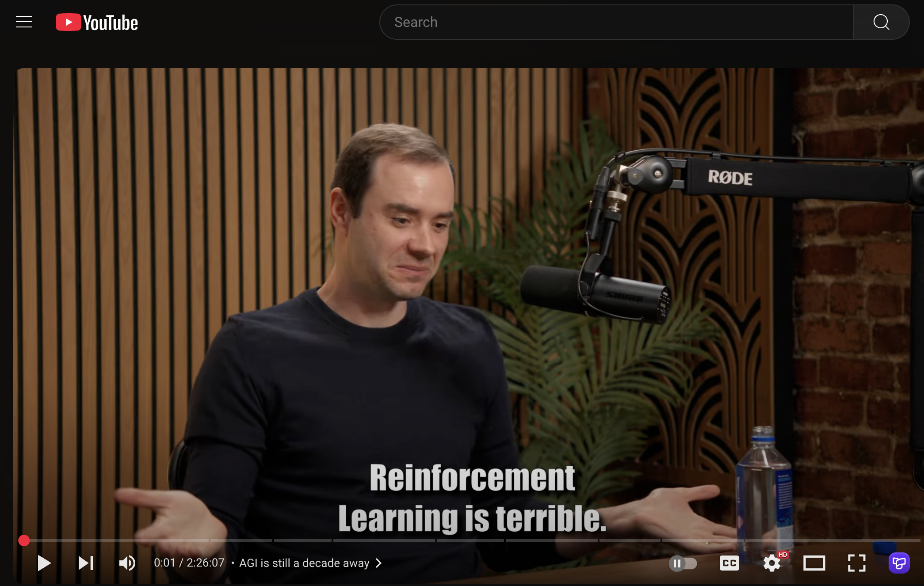Screen dimensions: 924x586
Task: Open 'AGI is still a decade away' chapter
Action: [304, 563]
